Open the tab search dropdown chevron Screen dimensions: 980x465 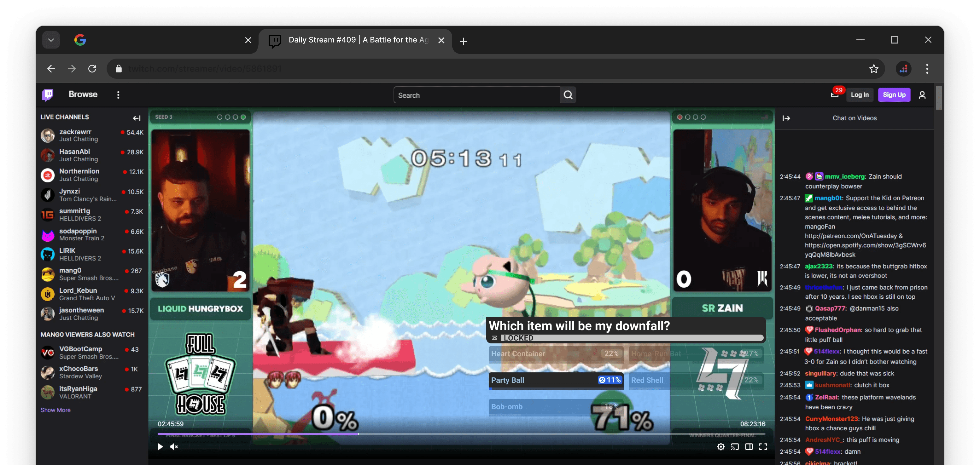coord(51,40)
